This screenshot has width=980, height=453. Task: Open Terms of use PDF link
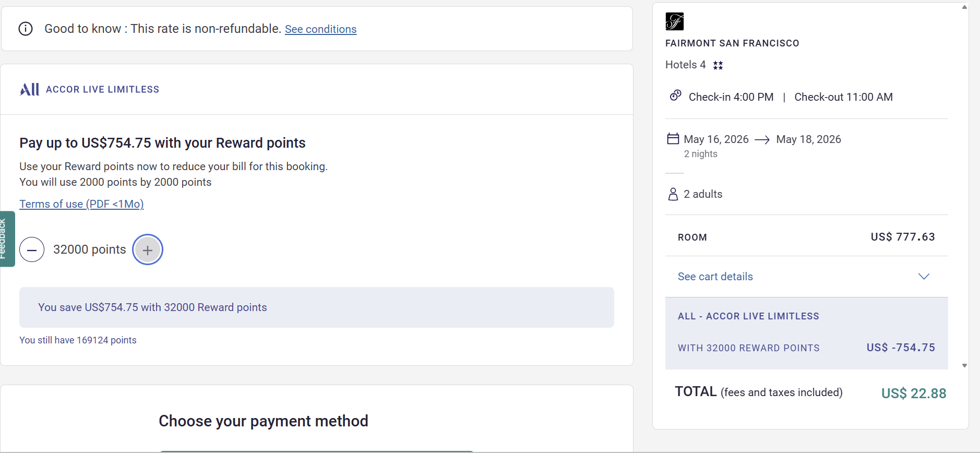coord(81,204)
